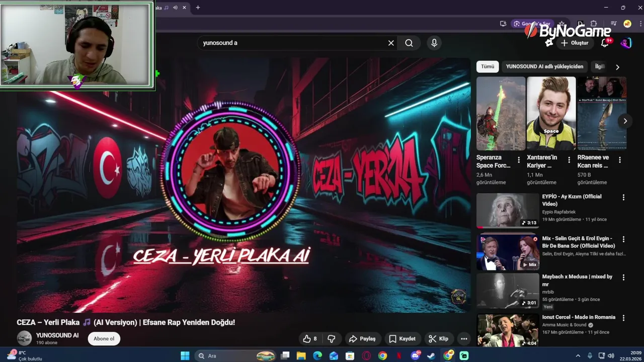Viewport: 644px width, 362px height.
Task: Open volume control in system tray
Action: [x=611, y=355]
